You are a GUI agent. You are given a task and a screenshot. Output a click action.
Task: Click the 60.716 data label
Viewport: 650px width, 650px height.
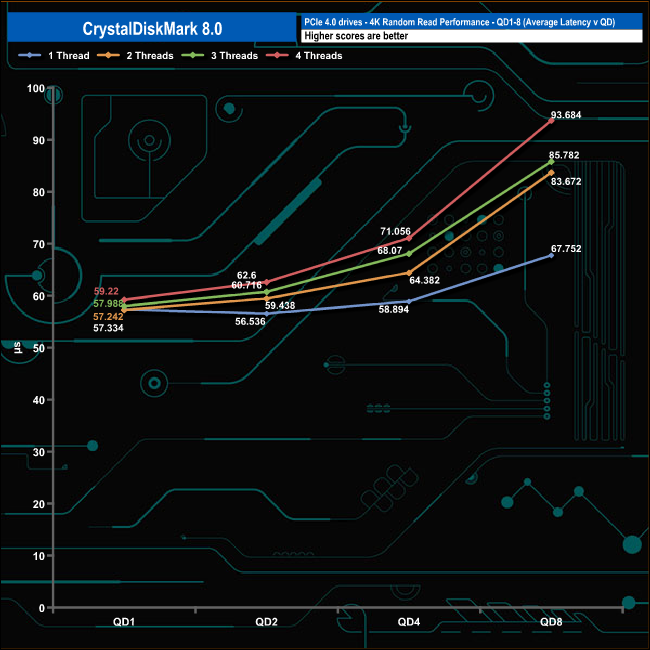tap(247, 285)
